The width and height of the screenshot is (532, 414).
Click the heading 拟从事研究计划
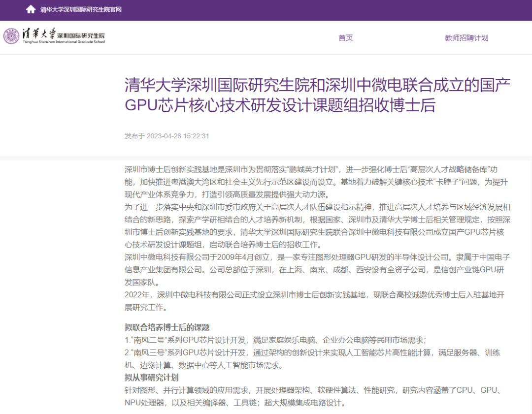151,378
